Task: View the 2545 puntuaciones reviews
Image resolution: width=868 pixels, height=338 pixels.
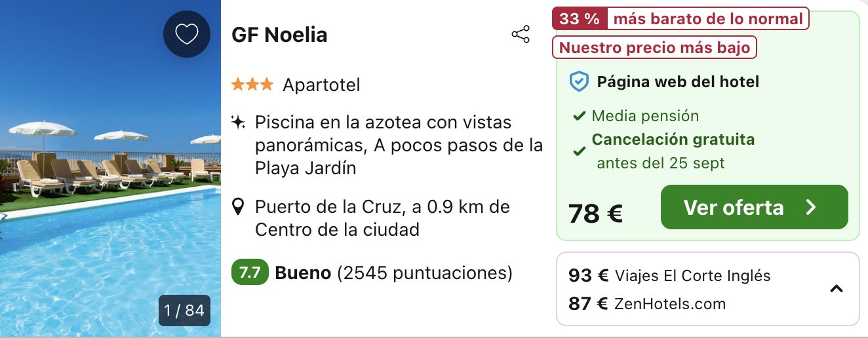Action: pyautogui.click(x=425, y=272)
